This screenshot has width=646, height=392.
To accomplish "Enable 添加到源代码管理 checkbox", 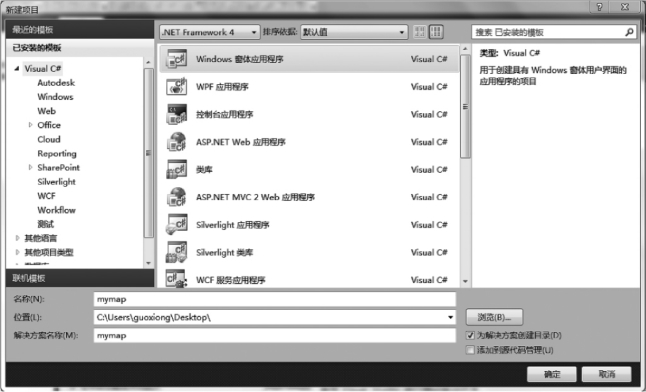I will coord(470,350).
